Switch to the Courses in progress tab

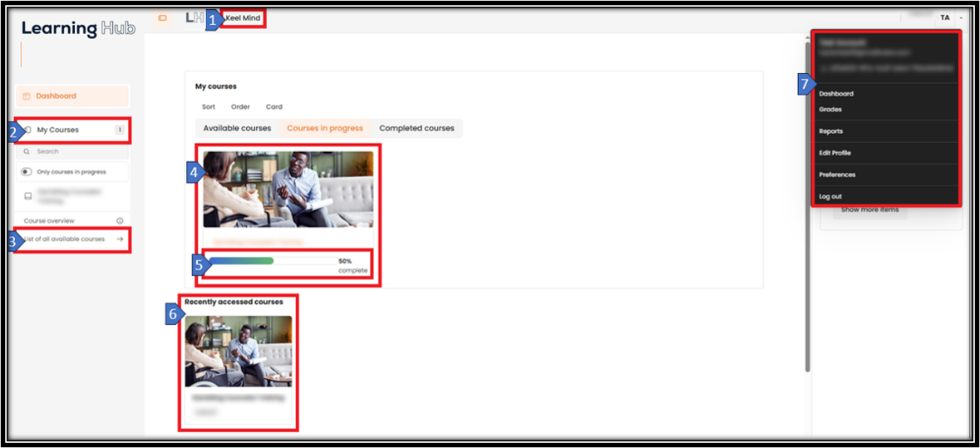[x=325, y=128]
